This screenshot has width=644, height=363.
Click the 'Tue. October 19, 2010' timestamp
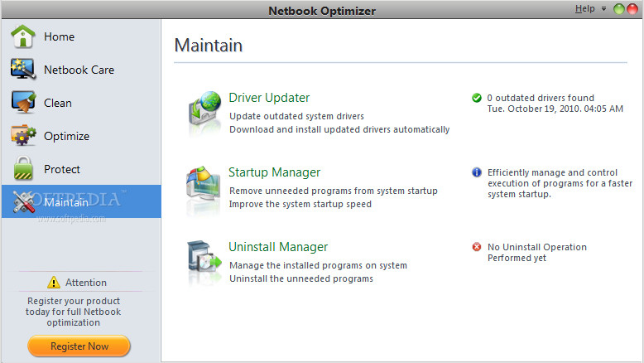(555, 109)
